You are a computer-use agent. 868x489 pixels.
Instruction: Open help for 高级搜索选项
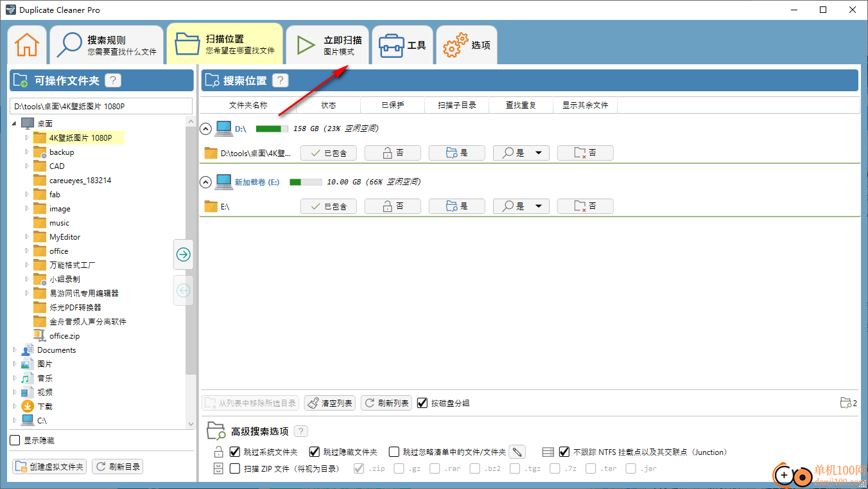click(x=300, y=431)
